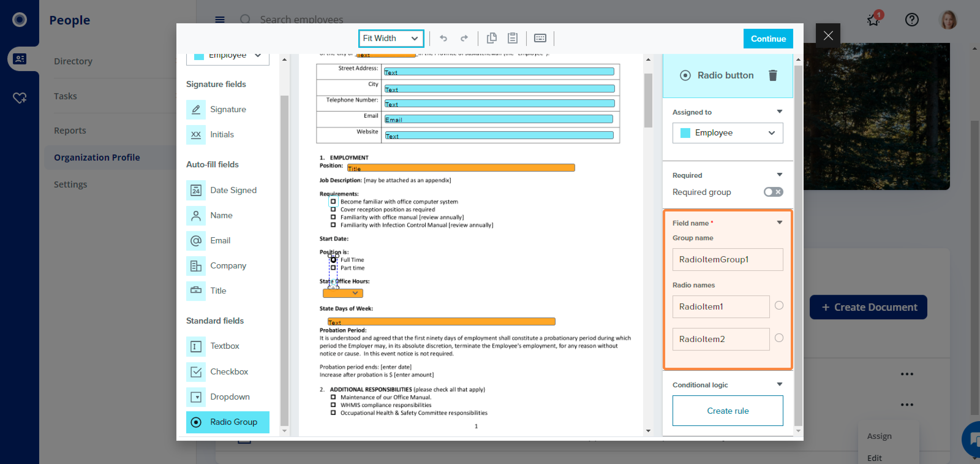Choose Assign from the context menu
Image resolution: width=980 pixels, height=464 pixels.
pyautogui.click(x=879, y=436)
